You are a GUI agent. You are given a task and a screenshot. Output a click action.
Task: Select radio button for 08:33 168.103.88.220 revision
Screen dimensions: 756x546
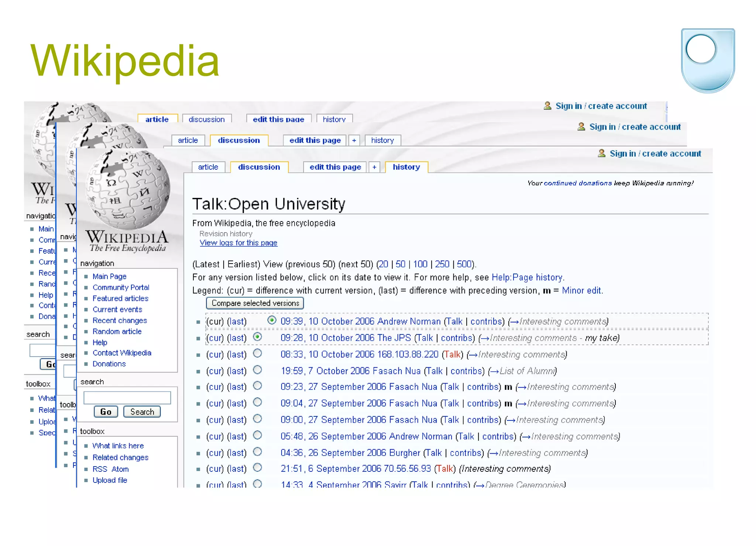(x=258, y=353)
